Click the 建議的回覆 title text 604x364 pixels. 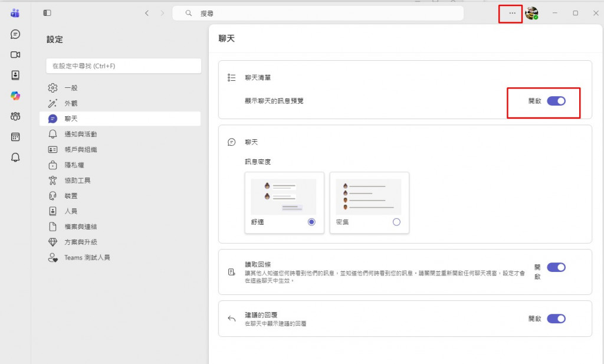[x=261, y=315]
